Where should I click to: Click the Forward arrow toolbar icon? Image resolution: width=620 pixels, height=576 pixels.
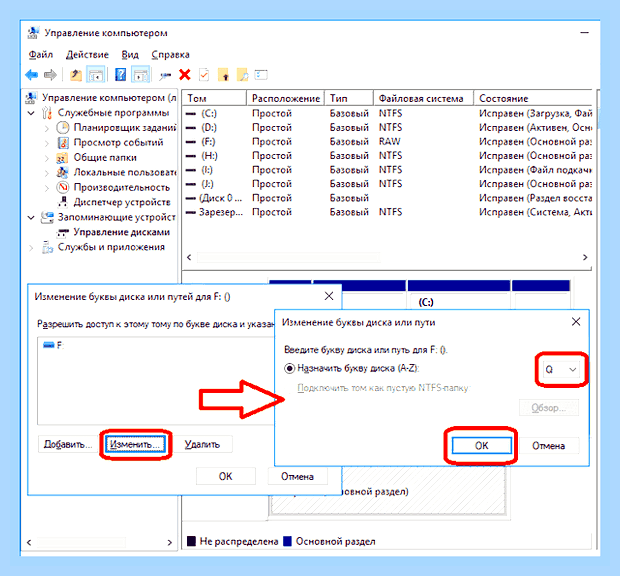click(50, 75)
